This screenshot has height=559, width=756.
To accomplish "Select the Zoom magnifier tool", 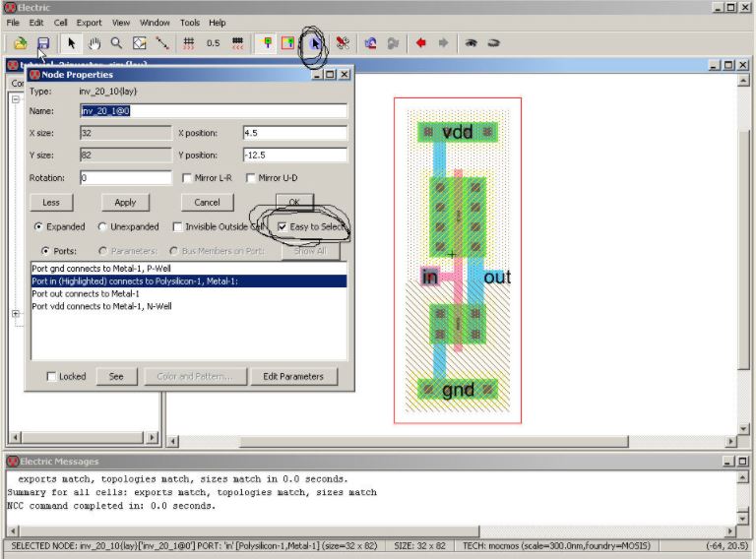I will click(116, 43).
